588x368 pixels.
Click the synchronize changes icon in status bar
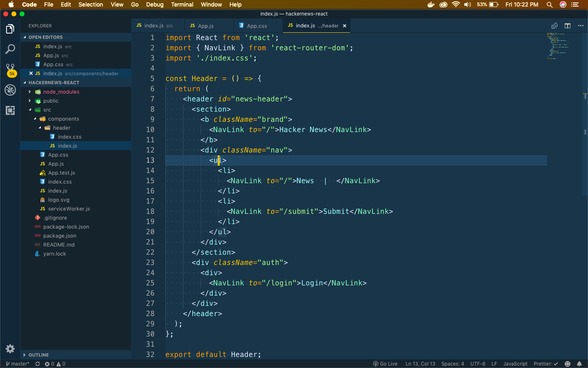[38, 364]
